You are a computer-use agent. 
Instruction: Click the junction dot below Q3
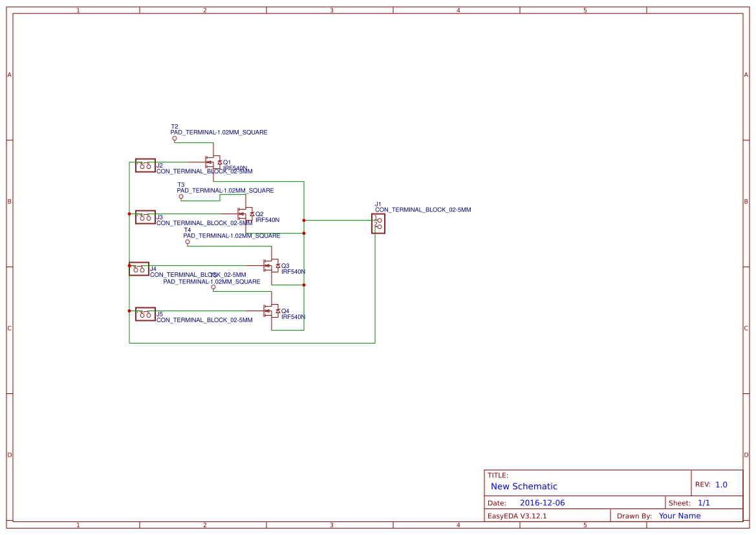(303, 285)
